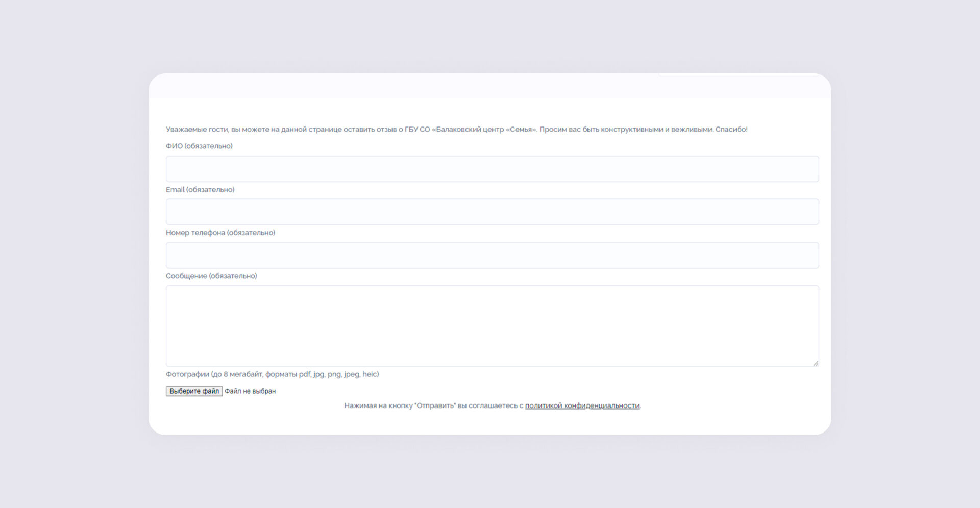980x508 pixels.
Task: Click the Нажимая на кнопку consent text
Action: (x=378, y=405)
